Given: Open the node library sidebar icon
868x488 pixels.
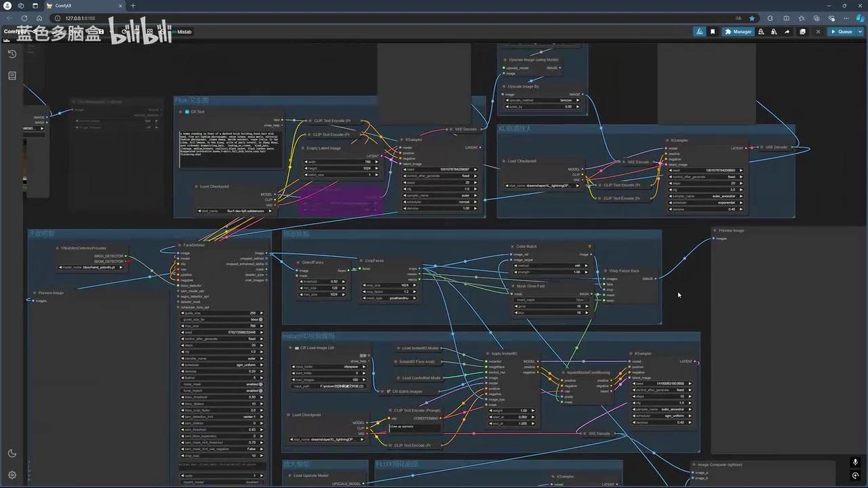Looking at the screenshot, I should (x=12, y=76).
